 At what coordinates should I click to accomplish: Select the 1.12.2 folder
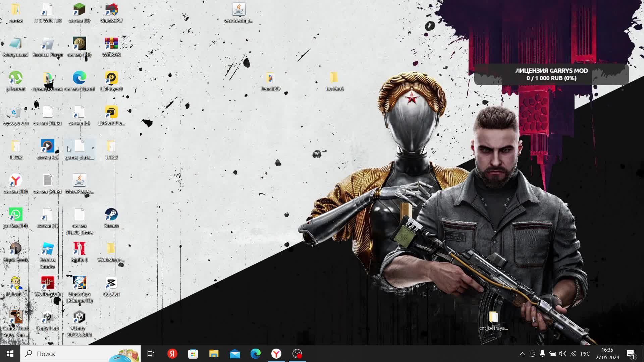pos(111,150)
